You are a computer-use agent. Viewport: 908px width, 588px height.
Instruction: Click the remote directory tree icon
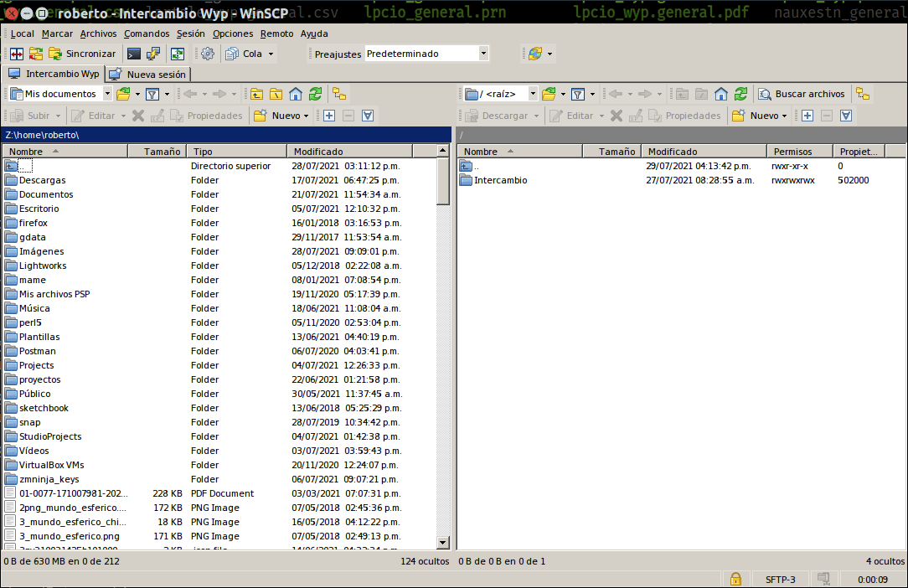862,94
